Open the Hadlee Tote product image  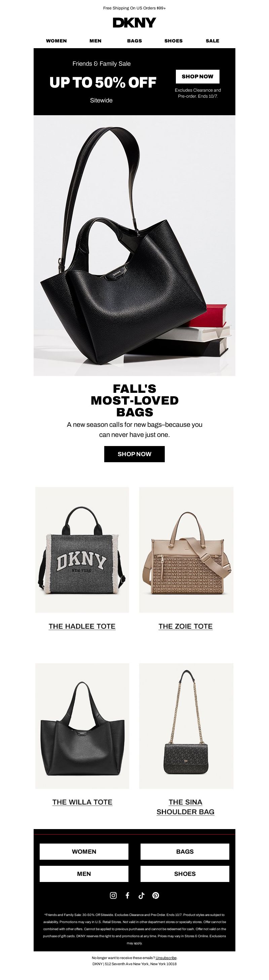tap(82, 550)
